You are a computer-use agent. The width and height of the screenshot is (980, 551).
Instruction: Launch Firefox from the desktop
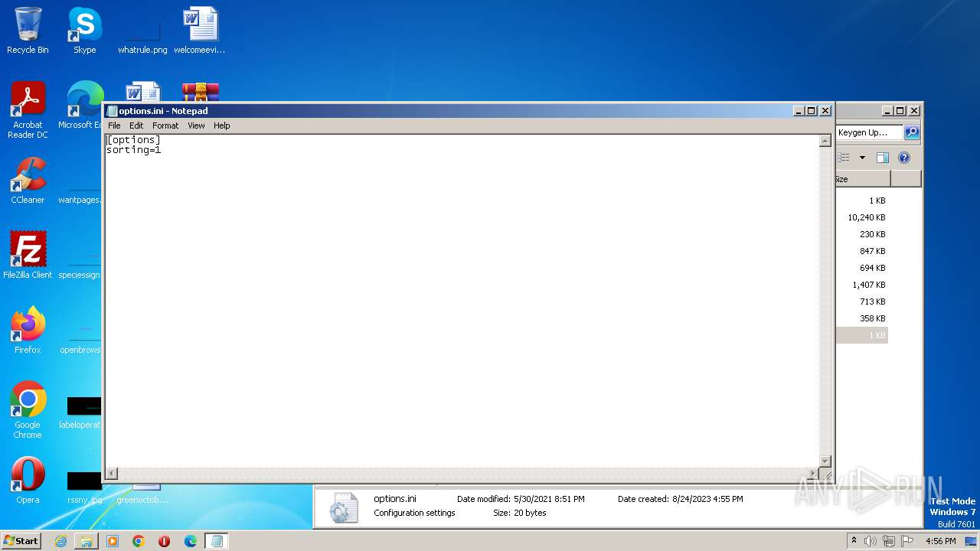click(28, 331)
